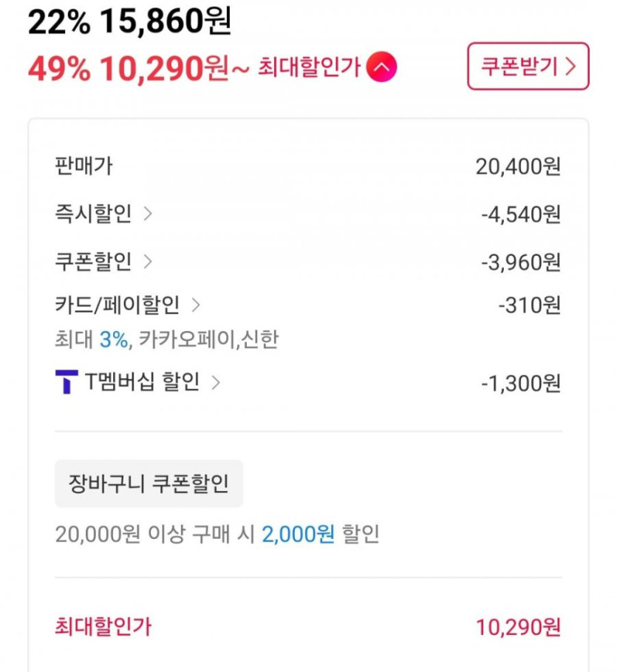Click the T멤버십 할인 label text
Image resolution: width=617 pixels, height=672 pixels.
[x=142, y=382]
